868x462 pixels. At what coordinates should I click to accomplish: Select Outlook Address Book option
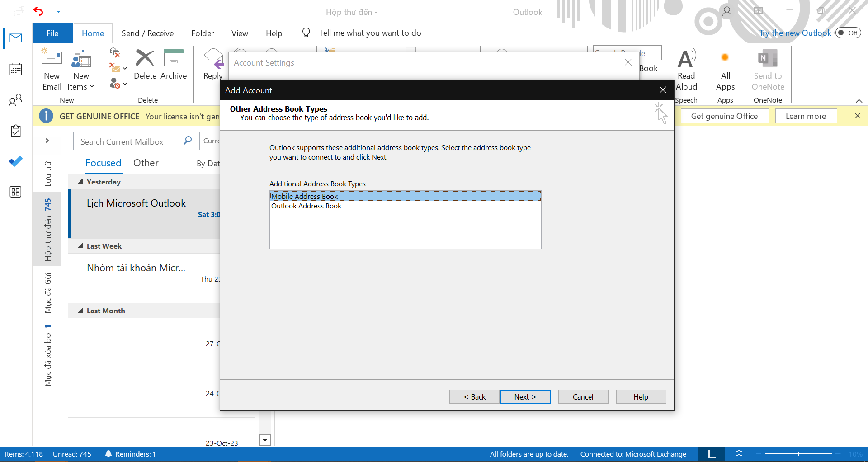pos(406,206)
